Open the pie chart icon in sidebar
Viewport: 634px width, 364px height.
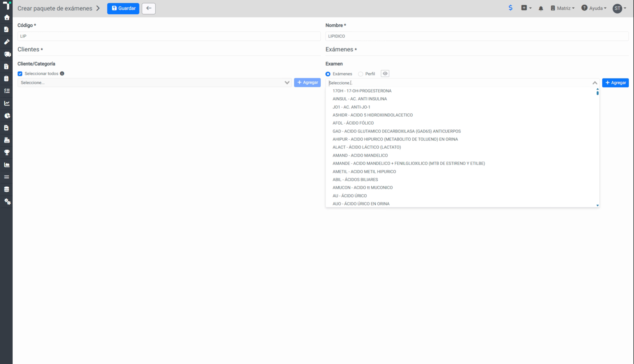tap(7, 116)
